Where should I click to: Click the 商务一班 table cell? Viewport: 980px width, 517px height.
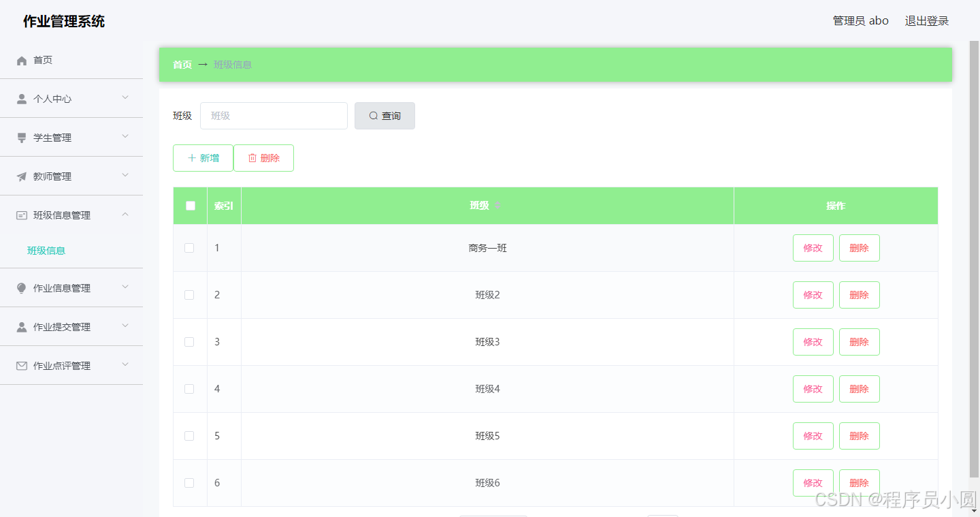488,248
